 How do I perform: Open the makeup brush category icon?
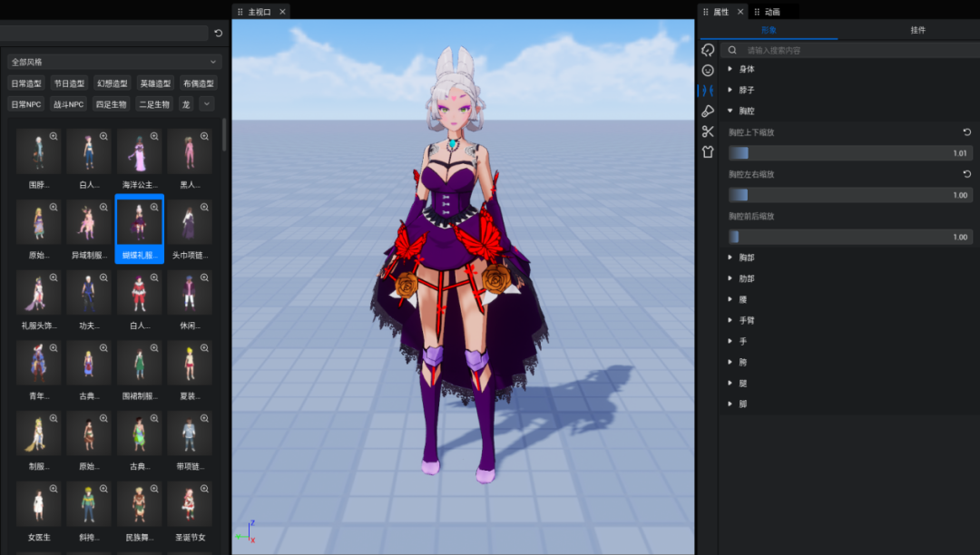pos(708,112)
